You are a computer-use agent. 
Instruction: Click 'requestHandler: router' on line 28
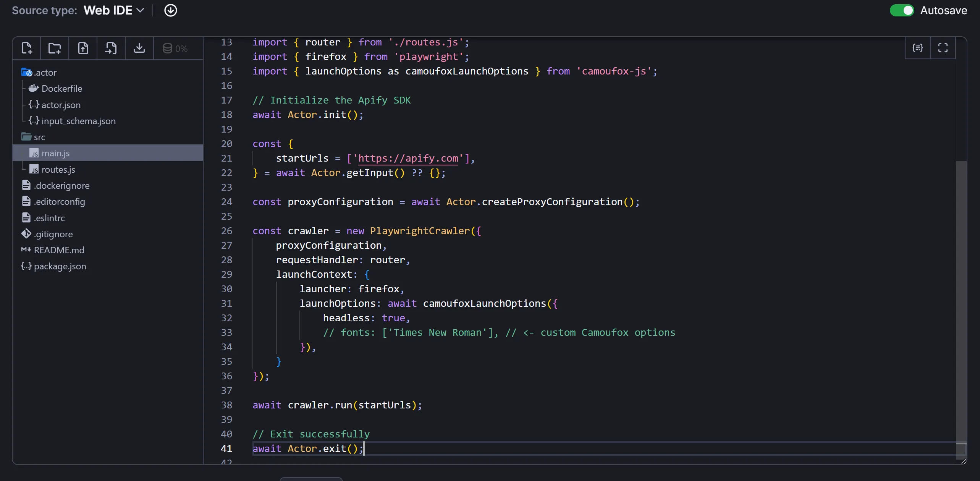click(340, 260)
